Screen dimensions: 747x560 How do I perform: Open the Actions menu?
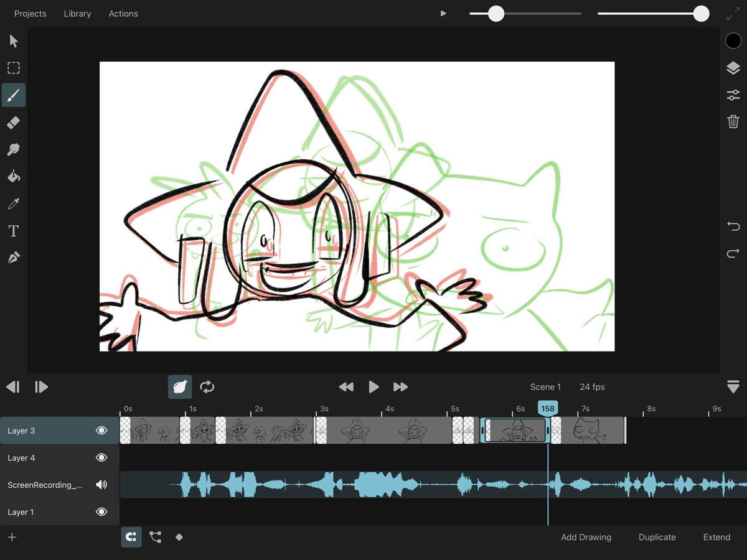pyautogui.click(x=123, y=14)
